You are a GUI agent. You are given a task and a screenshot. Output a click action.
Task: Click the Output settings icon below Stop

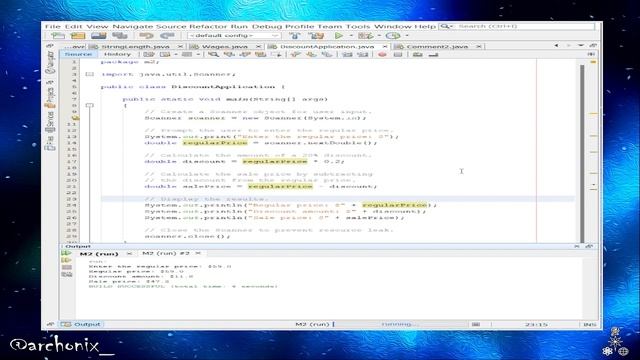[x=67, y=275]
